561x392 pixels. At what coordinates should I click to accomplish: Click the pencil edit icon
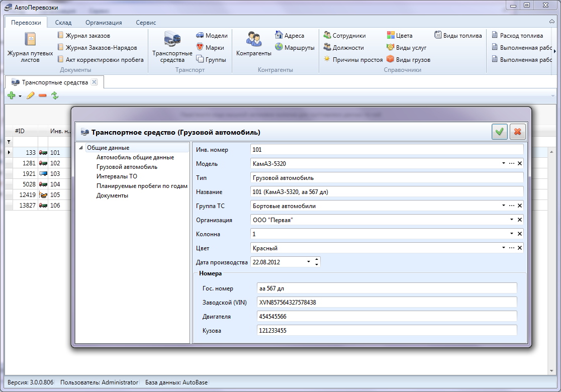(31, 95)
